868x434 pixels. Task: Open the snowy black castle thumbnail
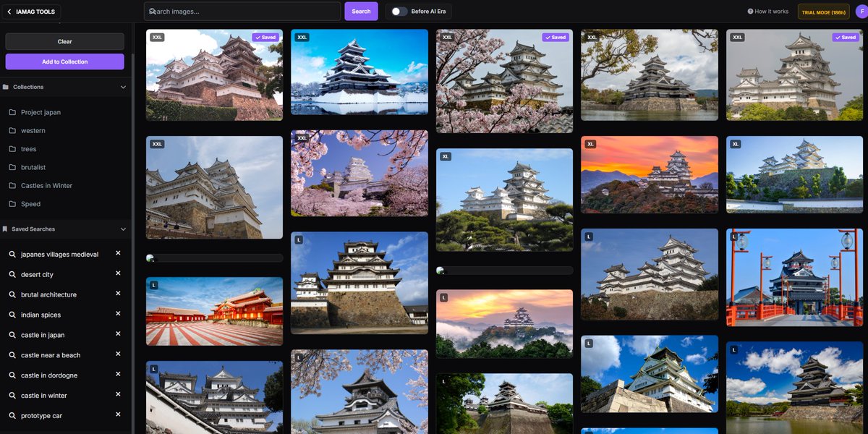click(359, 72)
